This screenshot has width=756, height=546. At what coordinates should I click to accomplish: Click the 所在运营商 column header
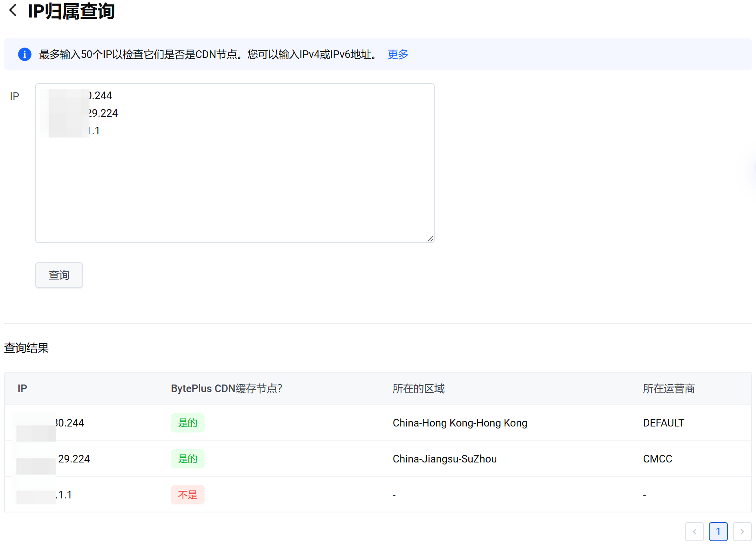click(669, 389)
